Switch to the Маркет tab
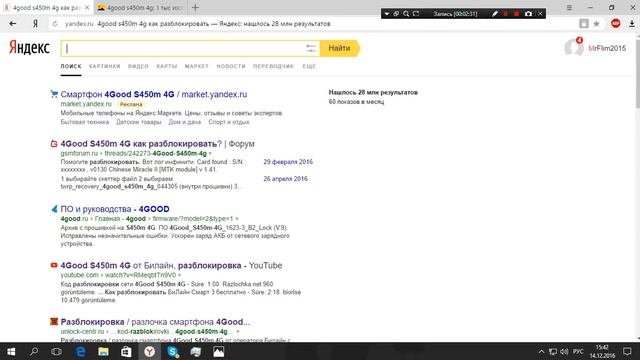 [x=197, y=66]
